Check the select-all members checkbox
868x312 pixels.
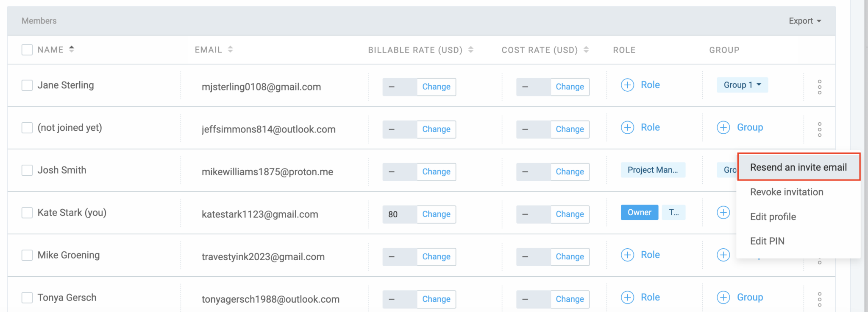tap(27, 50)
